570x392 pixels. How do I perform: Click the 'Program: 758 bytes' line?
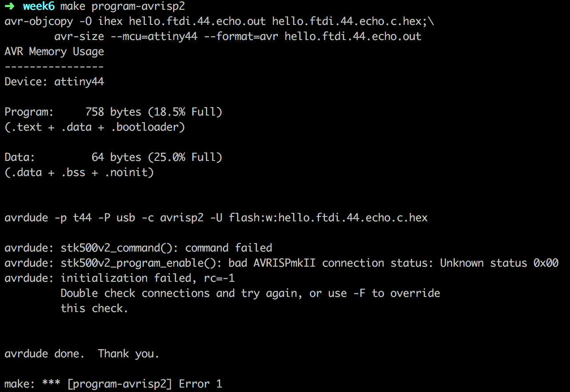coord(113,112)
